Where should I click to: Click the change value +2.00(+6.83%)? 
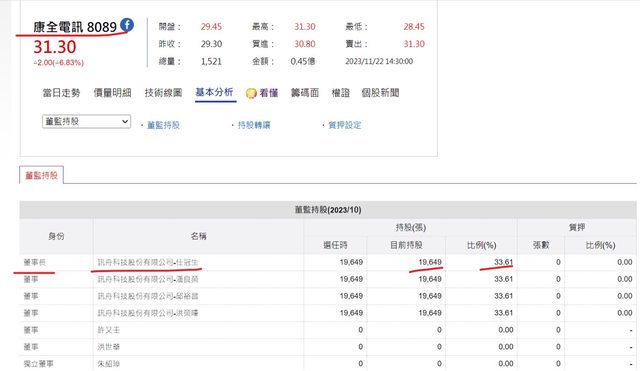pyautogui.click(x=59, y=62)
